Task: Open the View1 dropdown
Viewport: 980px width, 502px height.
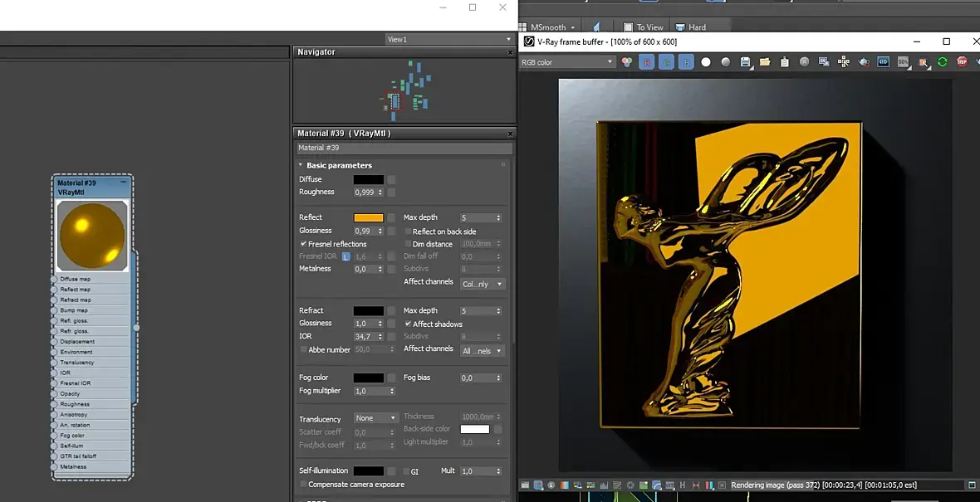Action: [448, 39]
